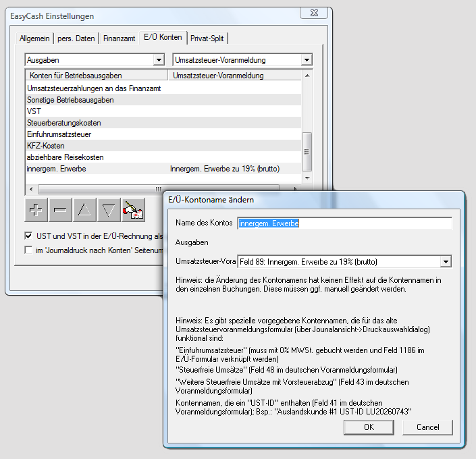Open the Ausgaben dropdown
Screen dimensions: 476x459
(159, 60)
